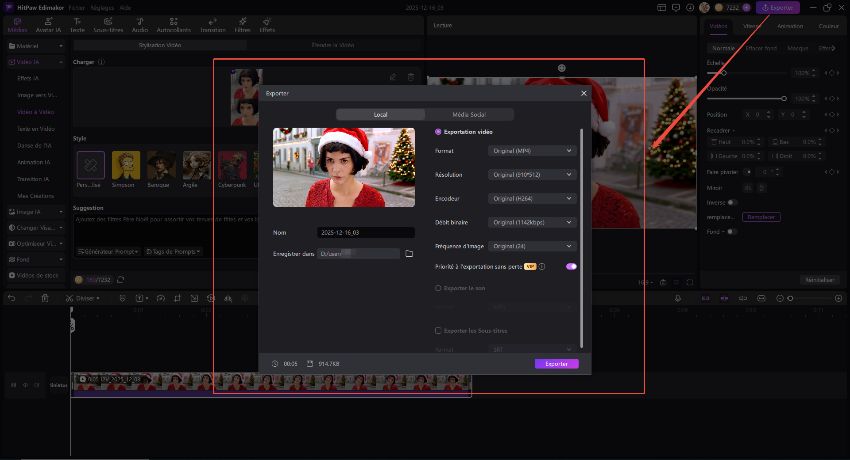
Task: Open the Sous-titres tool
Action: (108, 25)
